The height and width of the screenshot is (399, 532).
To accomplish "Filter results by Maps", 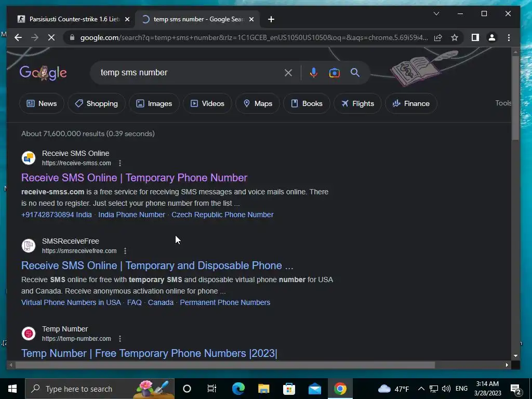I will [x=258, y=103].
